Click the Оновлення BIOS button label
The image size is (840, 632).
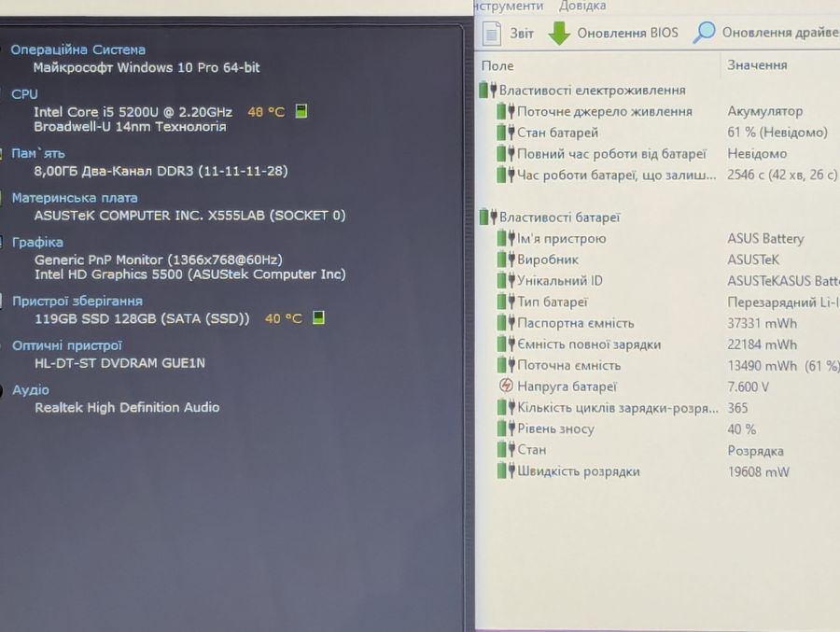point(627,33)
